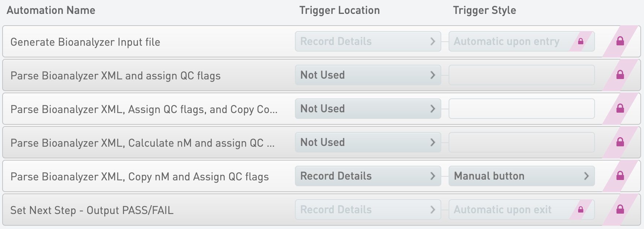
Task: Click small lock inside Automatic upon exit field
Action: point(581,210)
